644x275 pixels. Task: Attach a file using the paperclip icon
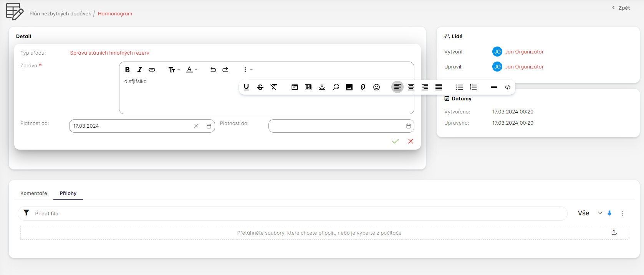pos(363,87)
